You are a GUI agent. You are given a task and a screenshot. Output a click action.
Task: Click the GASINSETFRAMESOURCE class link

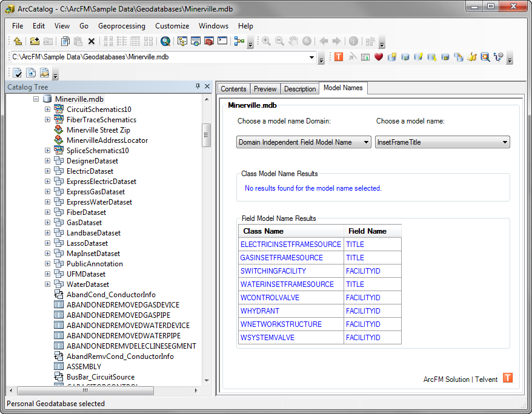(x=282, y=257)
